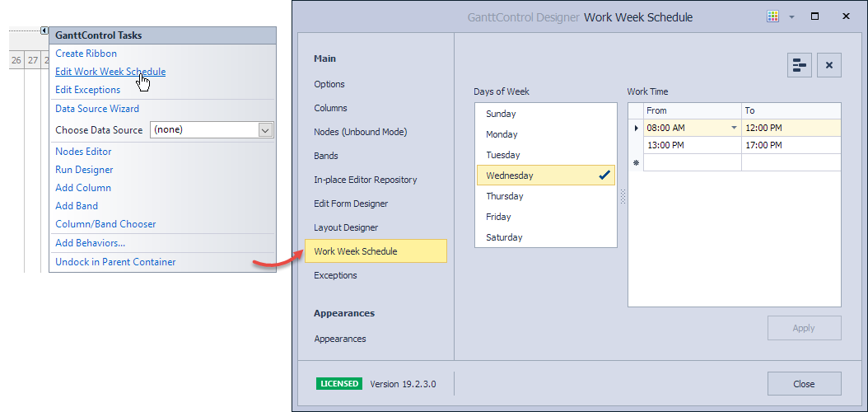
Task: Click the splitter handle between Days and Work Time
Action: pos(623,197)
